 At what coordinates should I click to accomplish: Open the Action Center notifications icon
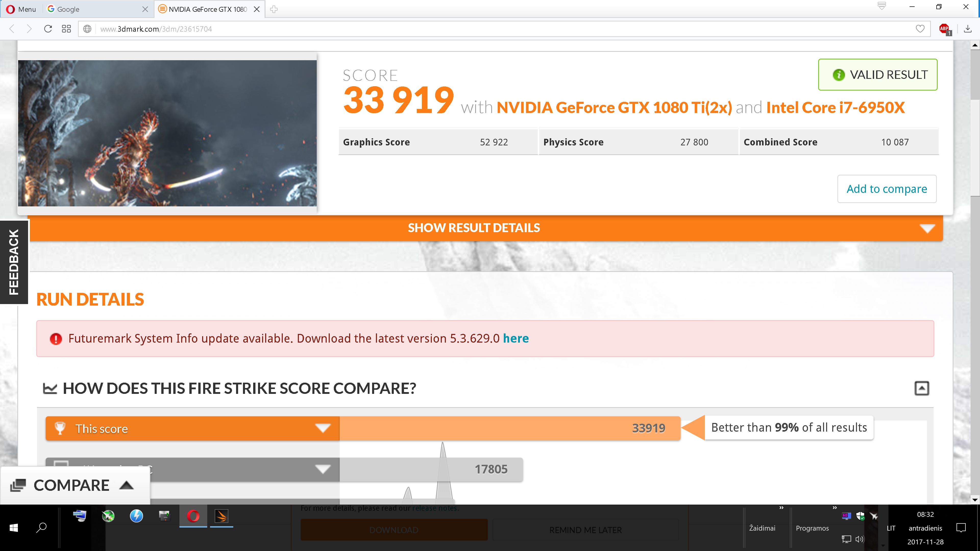tap(961, 528)
